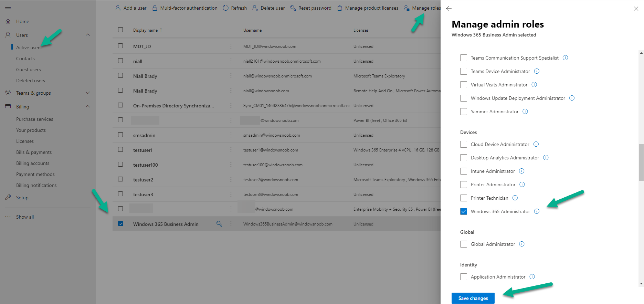
Task: Click Manage product licenses
Action: [x=368, y=8]
